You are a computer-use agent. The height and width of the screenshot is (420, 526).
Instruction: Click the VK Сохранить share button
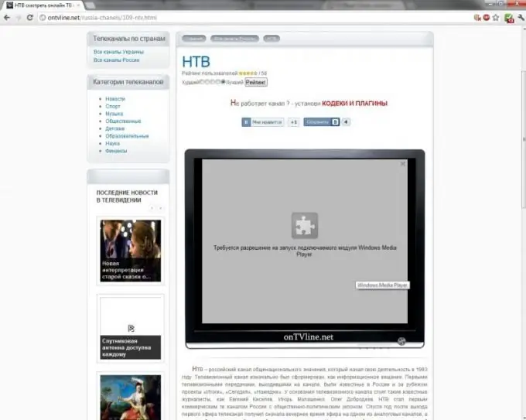click(x=321, y=121)
